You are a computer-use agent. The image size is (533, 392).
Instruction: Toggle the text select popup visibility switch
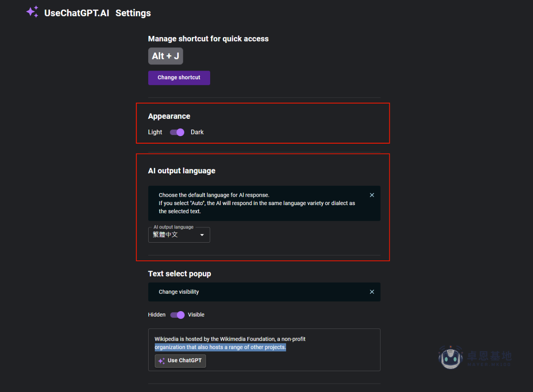point(177,315)
